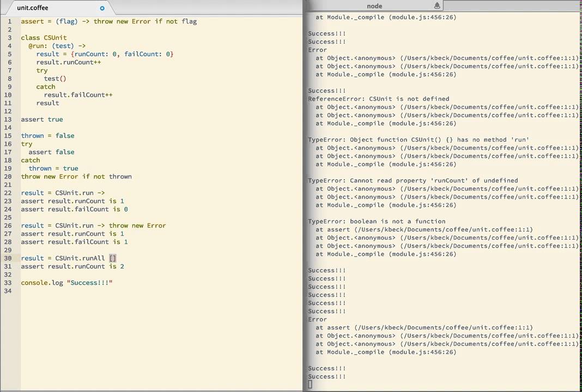Click 'result = CSUnit.run -> throw new Error' line
Image resolution: width=582 pixels, height=392 pixels.
pyautogui.click(x=94, y=225)
